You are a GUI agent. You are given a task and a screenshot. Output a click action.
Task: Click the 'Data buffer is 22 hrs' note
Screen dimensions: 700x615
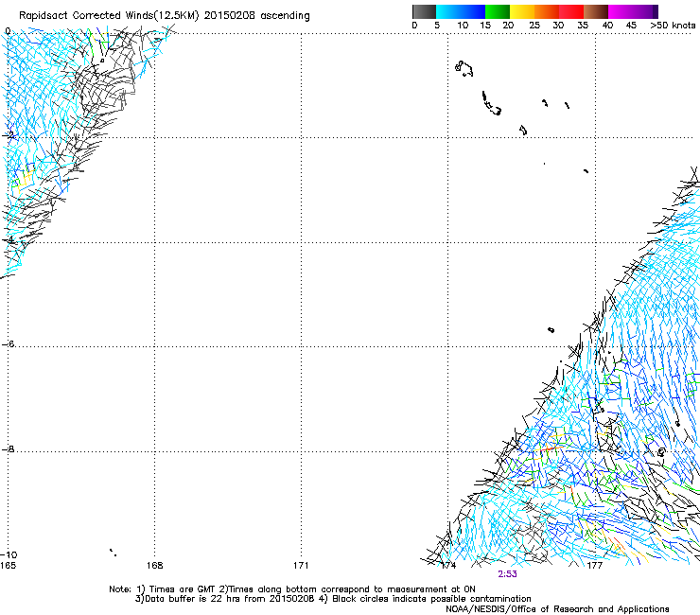pos(193,599)
